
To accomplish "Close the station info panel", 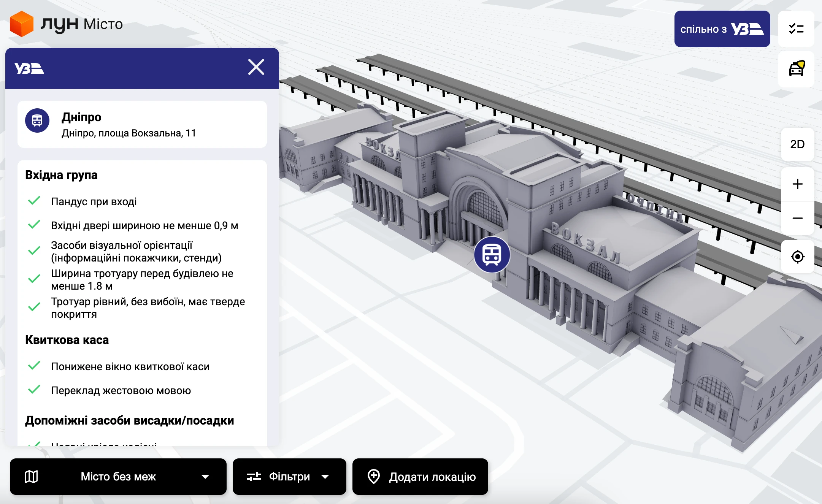I will [256, 67].
